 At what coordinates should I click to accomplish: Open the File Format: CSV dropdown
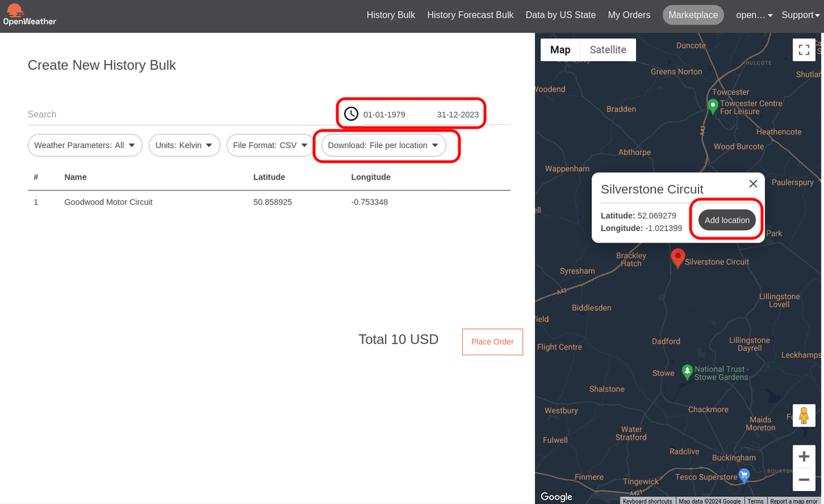pyautogui.click(x=271, y=145)
